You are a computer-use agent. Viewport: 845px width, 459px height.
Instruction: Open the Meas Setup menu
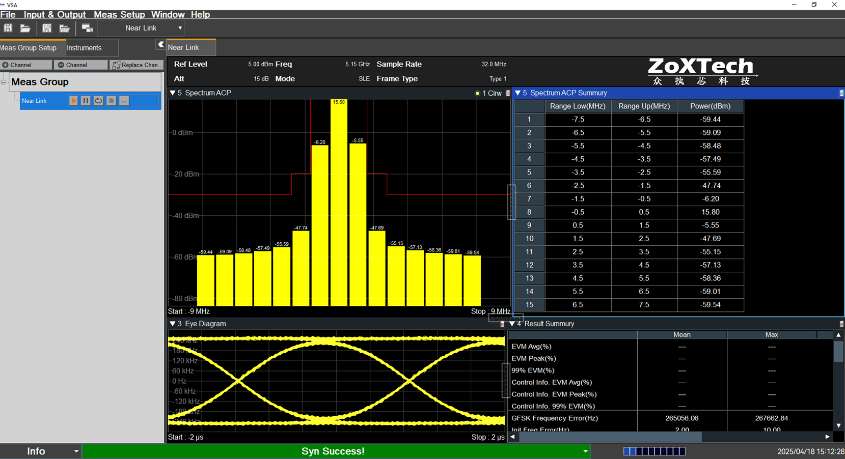coord(119,15)
